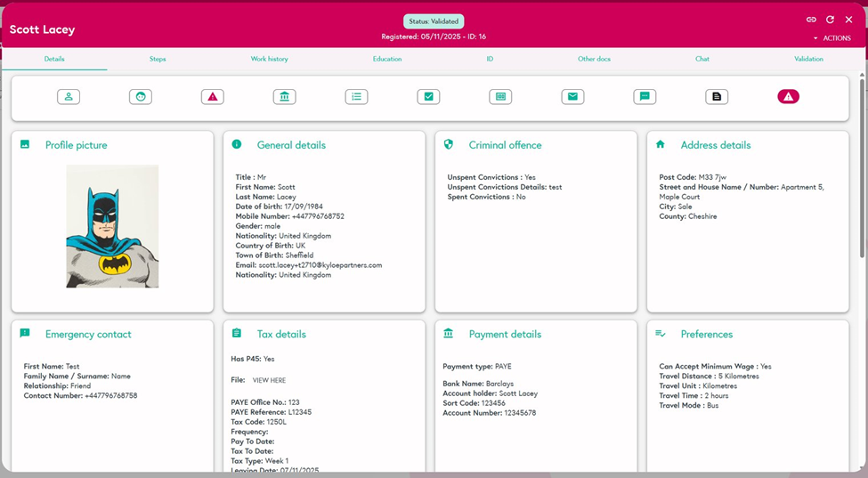This screenshot has height=478, width=868.
Task: Click VIEW HERE link for P45 file
Action: tap(269, 380)
